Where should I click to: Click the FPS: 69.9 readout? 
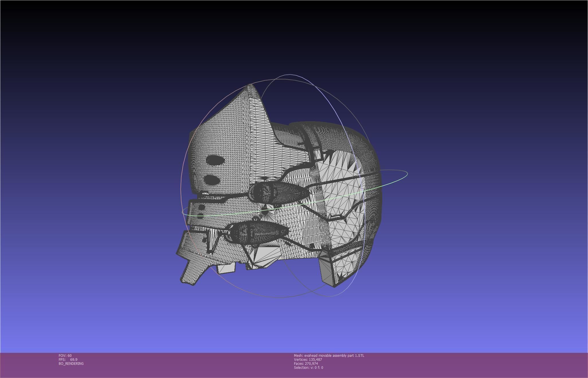68,359
